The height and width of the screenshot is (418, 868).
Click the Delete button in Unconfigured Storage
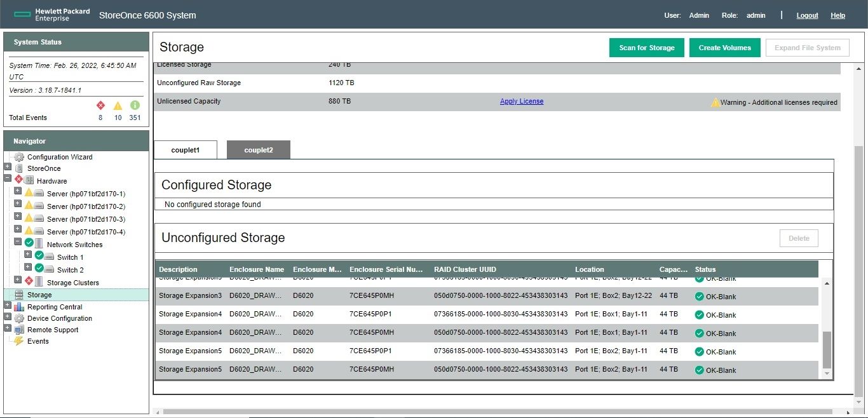pos(799,238)
